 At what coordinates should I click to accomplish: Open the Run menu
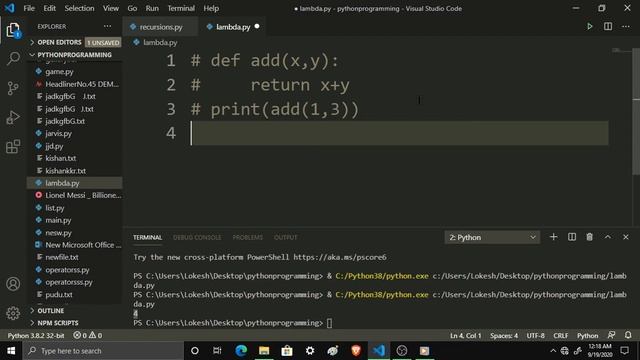click(152, 8)
